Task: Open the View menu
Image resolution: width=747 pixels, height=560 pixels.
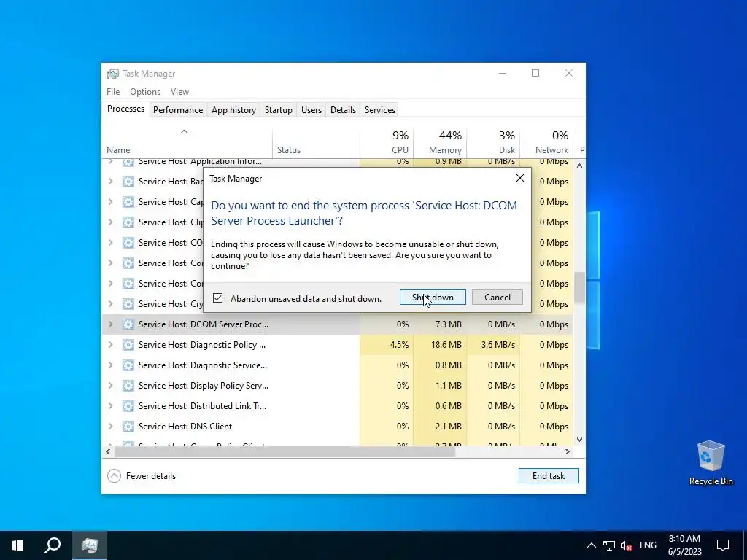Action: [179, 91]
